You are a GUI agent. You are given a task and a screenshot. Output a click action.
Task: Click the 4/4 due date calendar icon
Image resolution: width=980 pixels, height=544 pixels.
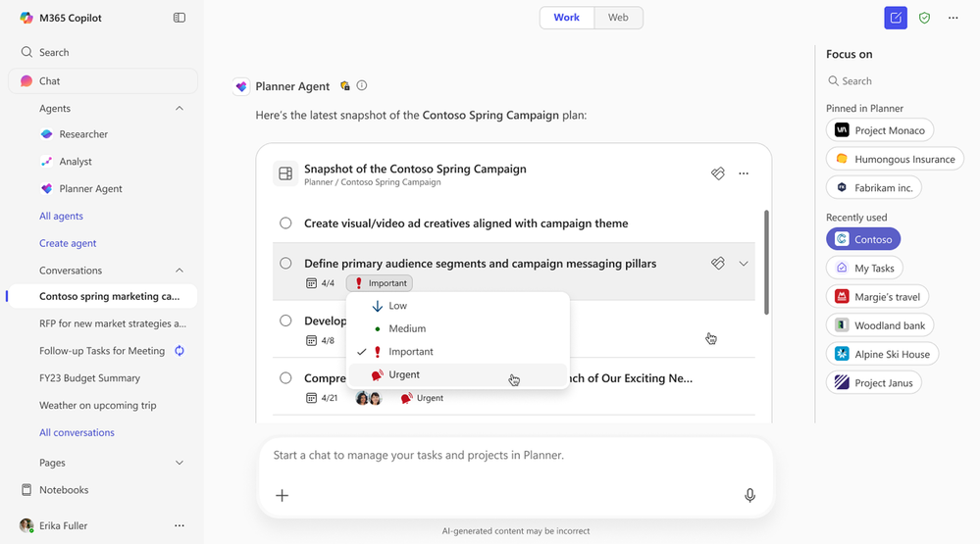(x=311, y=283)
